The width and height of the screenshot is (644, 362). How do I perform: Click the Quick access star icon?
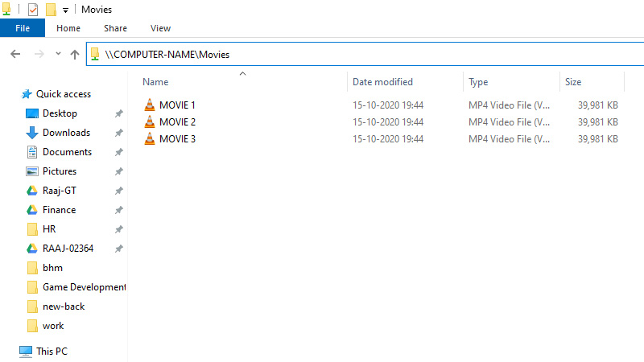[x=27, y=94]
